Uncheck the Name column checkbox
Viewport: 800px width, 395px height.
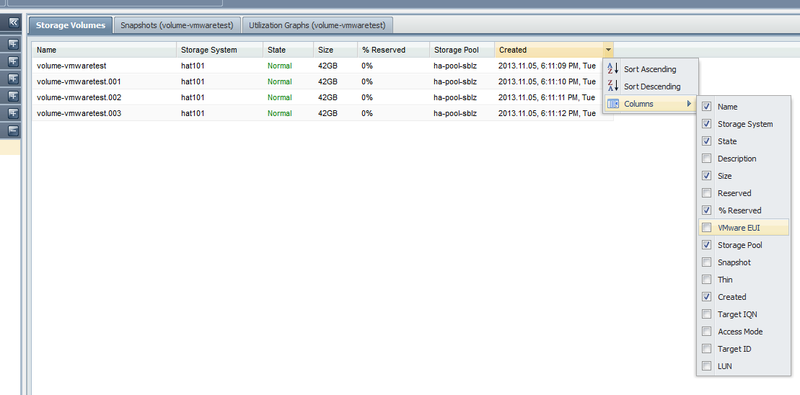707,107
